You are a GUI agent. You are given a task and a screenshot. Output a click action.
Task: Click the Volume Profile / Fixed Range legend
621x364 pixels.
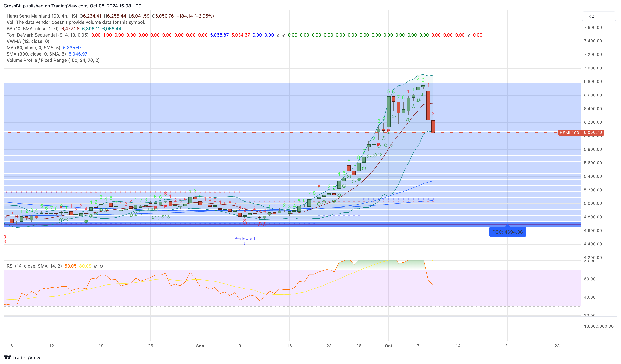[x=53, y=60]
